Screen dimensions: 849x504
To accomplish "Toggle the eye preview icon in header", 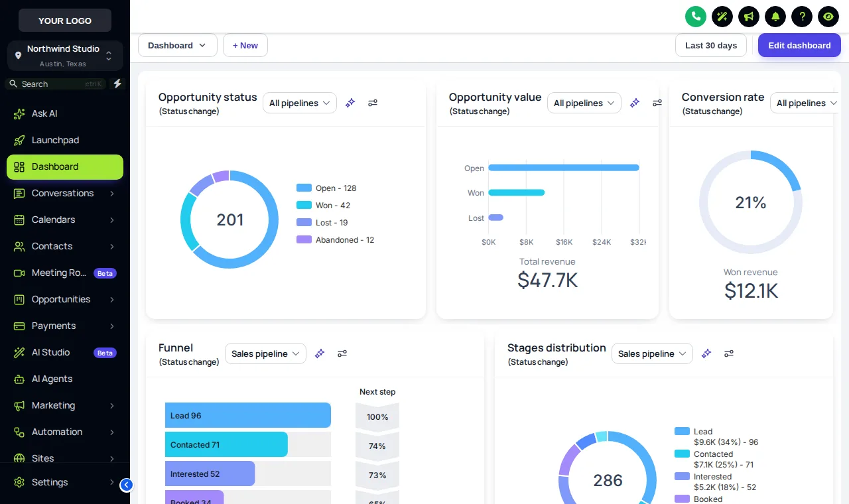I will coord(828,17).
